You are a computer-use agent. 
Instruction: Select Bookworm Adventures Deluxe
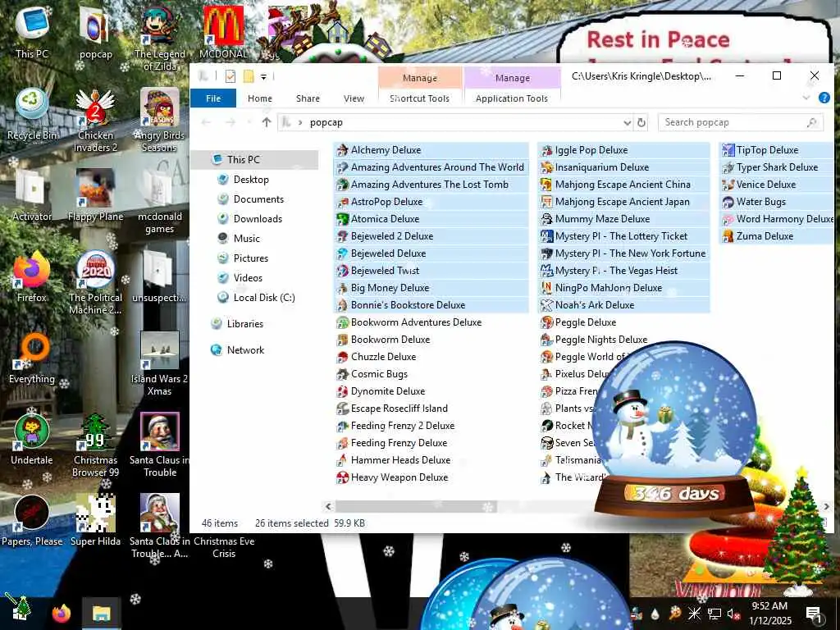click(409, 322)
